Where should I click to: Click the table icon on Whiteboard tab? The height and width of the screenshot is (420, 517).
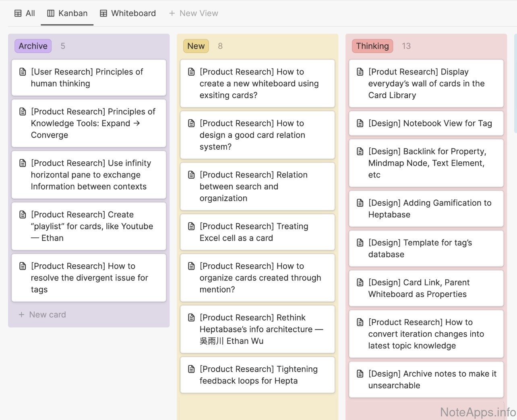pyautogui.click(x=103, y=13)
